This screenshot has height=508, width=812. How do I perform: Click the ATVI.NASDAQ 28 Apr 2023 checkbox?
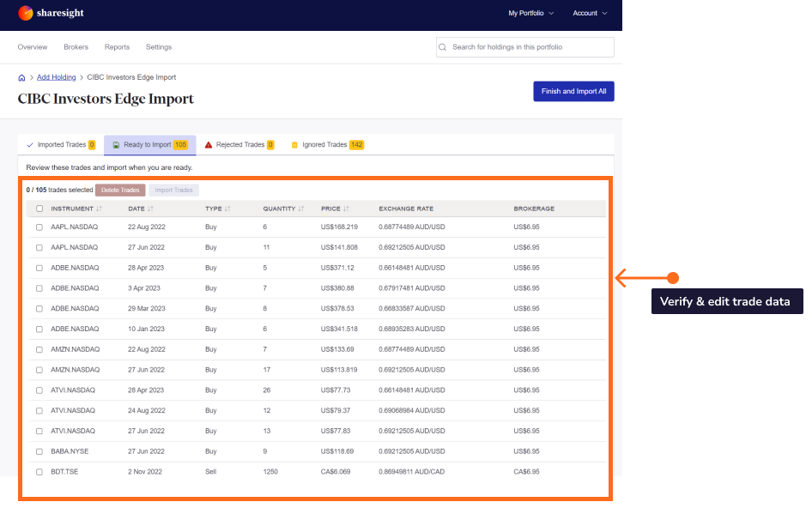(x=39, y=390)
